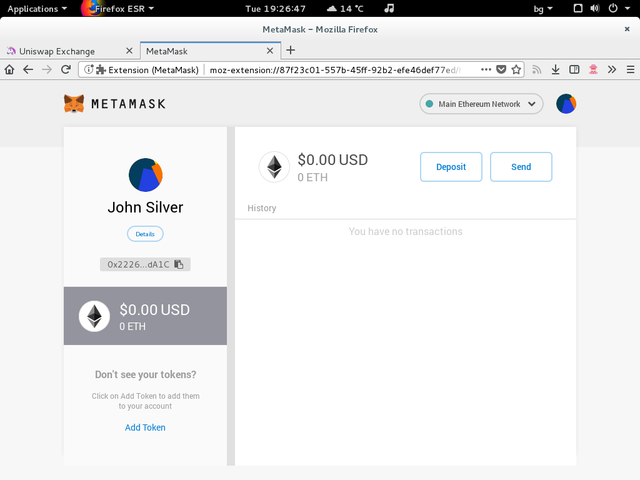Click the Send button

point(521,167)
